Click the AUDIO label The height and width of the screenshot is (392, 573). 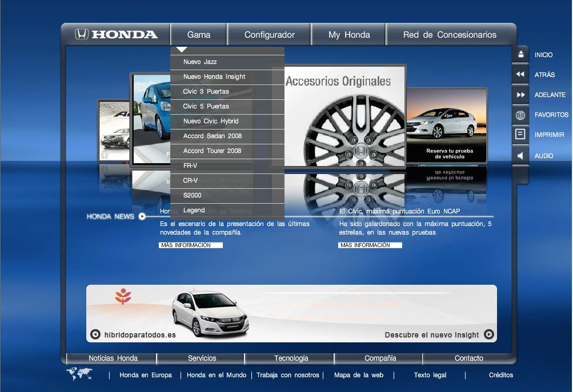coord(544,156)
